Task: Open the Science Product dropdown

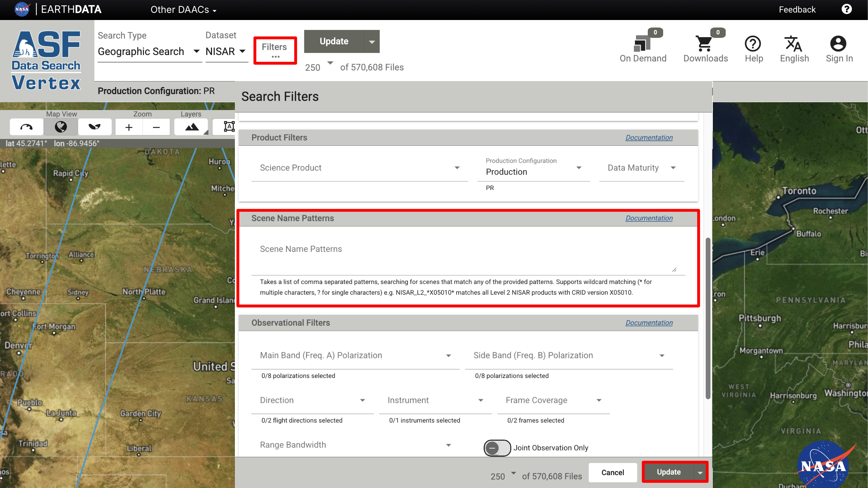Action: (x=360, y=168)
